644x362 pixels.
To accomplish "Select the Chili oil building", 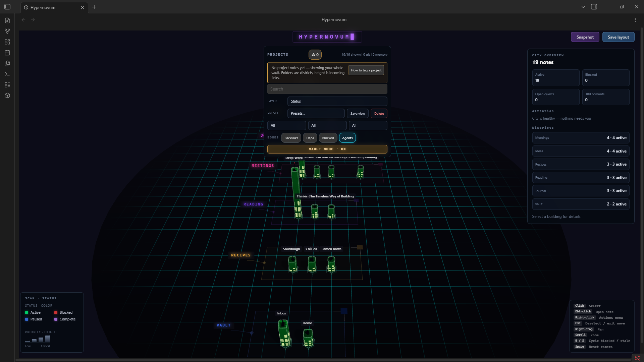I will coord(312,264).
